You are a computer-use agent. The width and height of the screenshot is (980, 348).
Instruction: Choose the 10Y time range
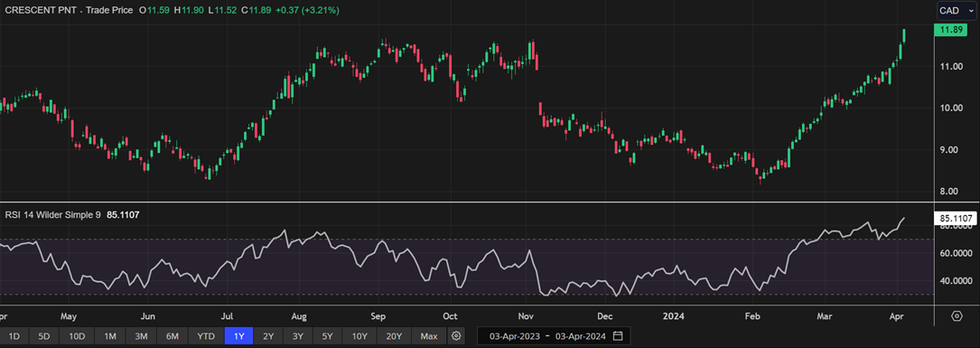pyautogui.click(x=359, y=336)
